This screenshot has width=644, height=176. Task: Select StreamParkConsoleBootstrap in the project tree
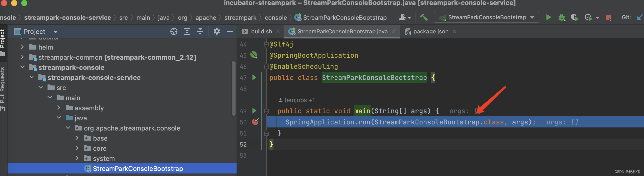click(122, 168)
